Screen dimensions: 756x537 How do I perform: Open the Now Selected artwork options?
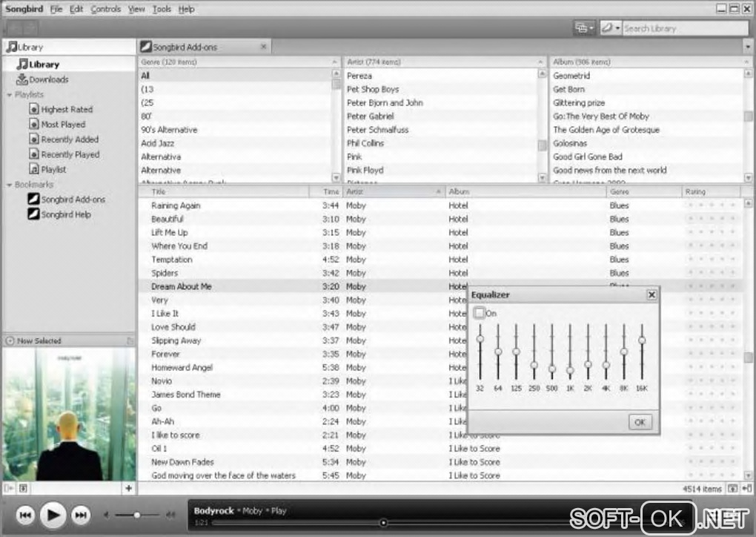click(x=130, y=340)
